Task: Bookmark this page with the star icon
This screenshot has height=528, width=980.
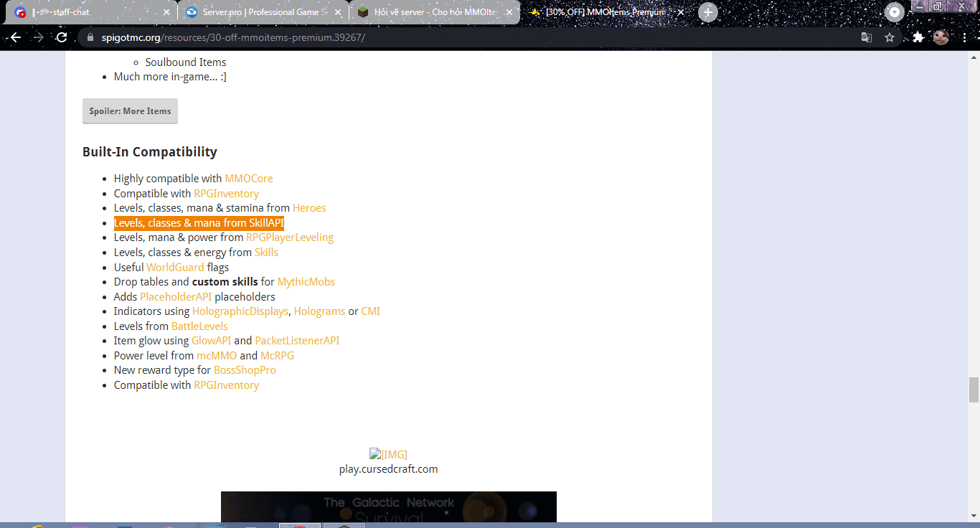Action: pyautogui.click(x=890, y=37)
